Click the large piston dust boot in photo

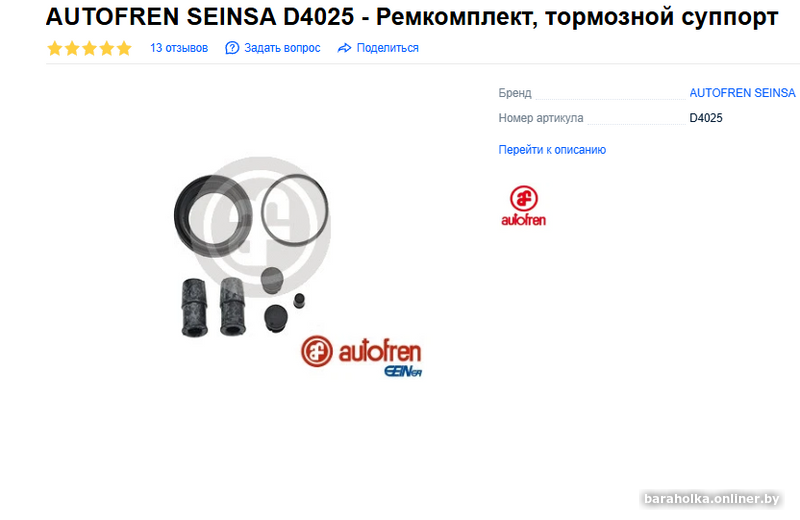(x=213, y=216)
